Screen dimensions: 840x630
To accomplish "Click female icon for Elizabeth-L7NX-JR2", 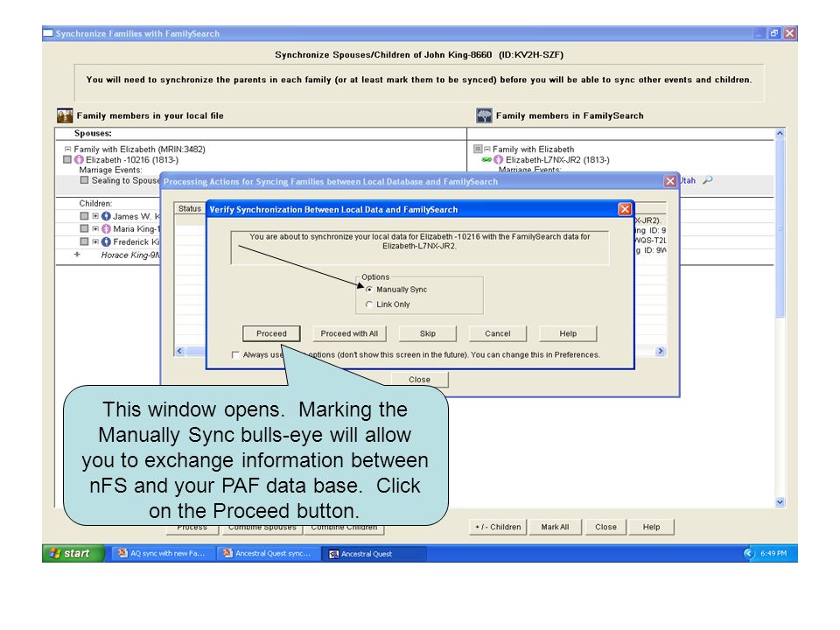I will tap(499, 159).
